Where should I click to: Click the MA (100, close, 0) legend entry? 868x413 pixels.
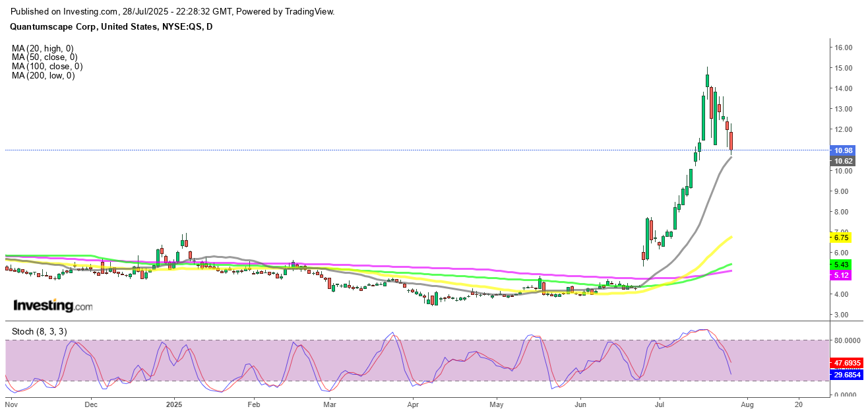tap(47, 67)
